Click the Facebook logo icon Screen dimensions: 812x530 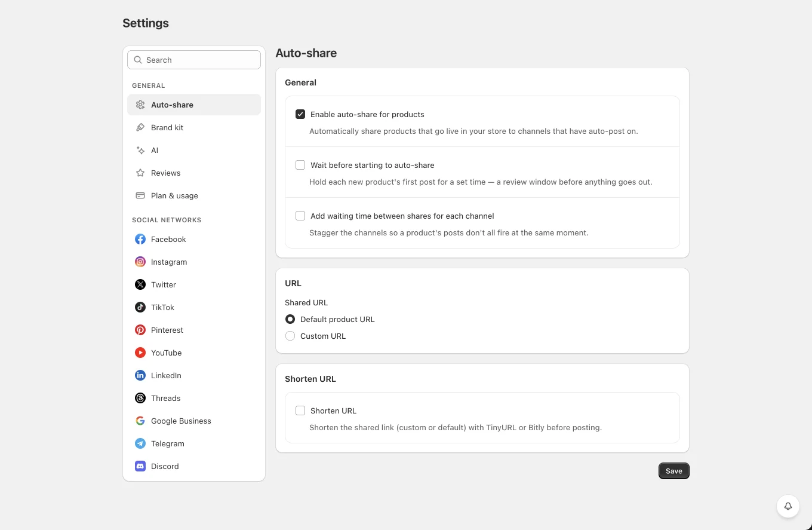click(140, 239)
